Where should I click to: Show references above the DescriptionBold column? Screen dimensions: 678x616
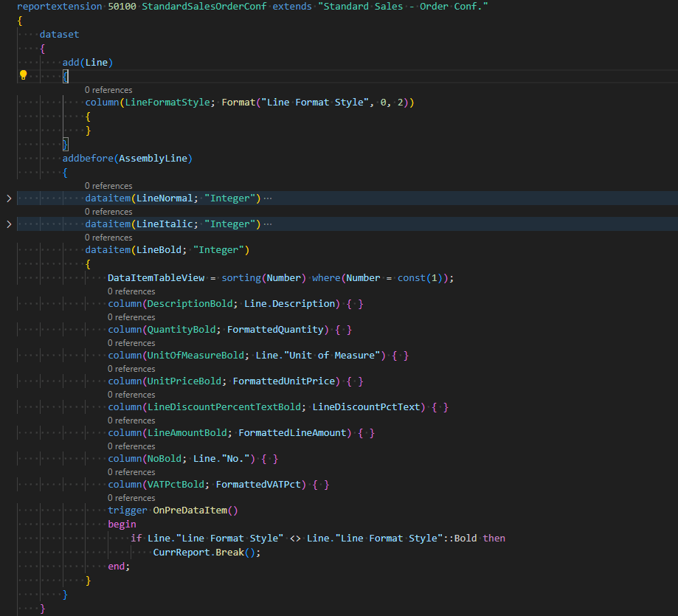point(131,291)
